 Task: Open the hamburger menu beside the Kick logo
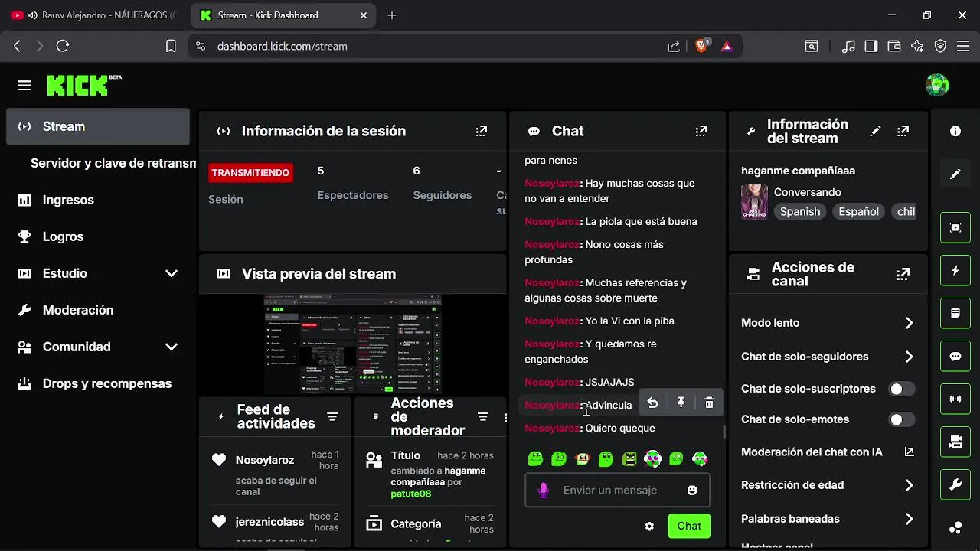[24, 86]
